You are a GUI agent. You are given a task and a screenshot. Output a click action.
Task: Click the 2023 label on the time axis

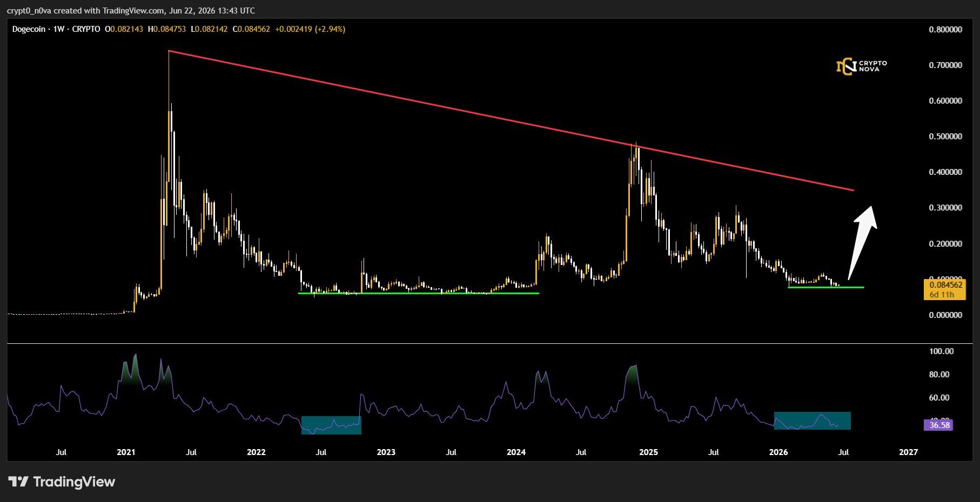[x=386, y=452]
